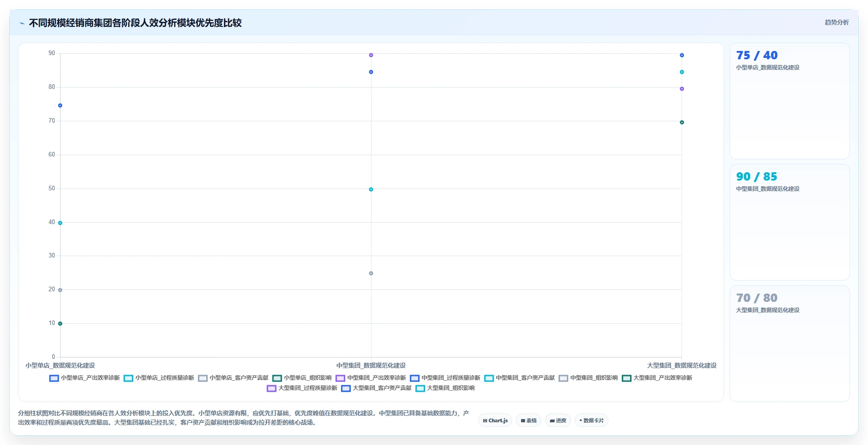Hide the 大型集团_组织影响 legend series

click(x=445, y=388)
